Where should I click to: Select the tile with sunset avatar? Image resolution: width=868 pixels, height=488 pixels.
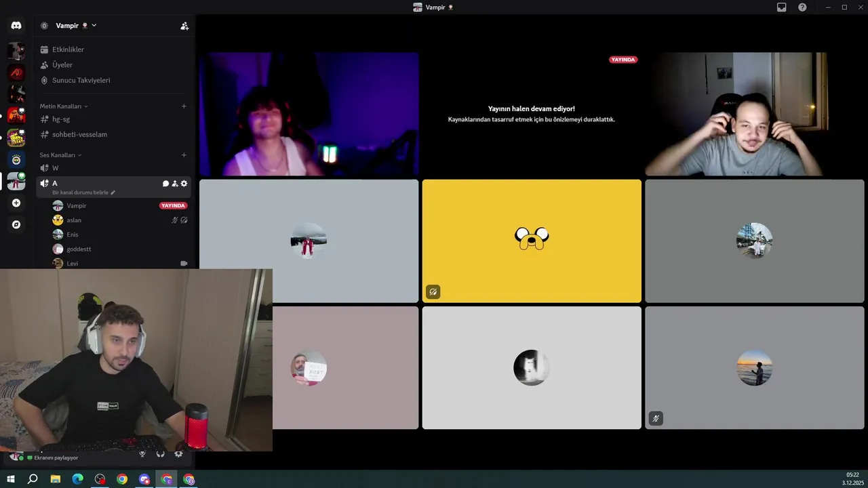tap(754, 368)
